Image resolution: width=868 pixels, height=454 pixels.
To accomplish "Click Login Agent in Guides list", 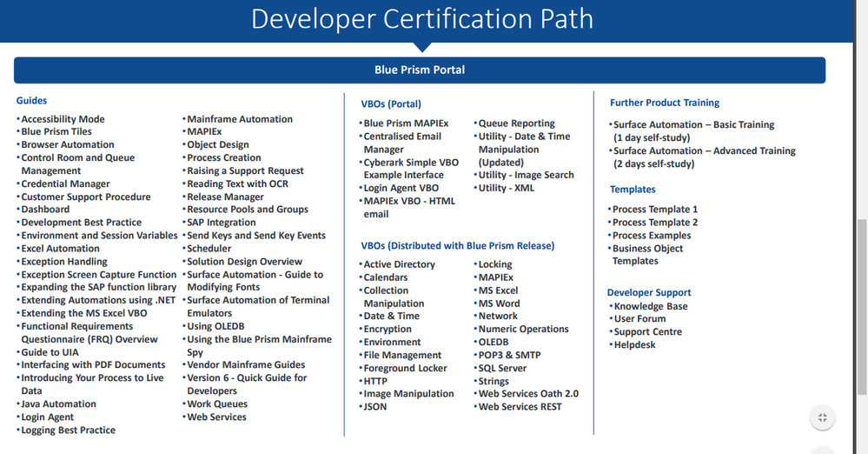I will 47,417.
